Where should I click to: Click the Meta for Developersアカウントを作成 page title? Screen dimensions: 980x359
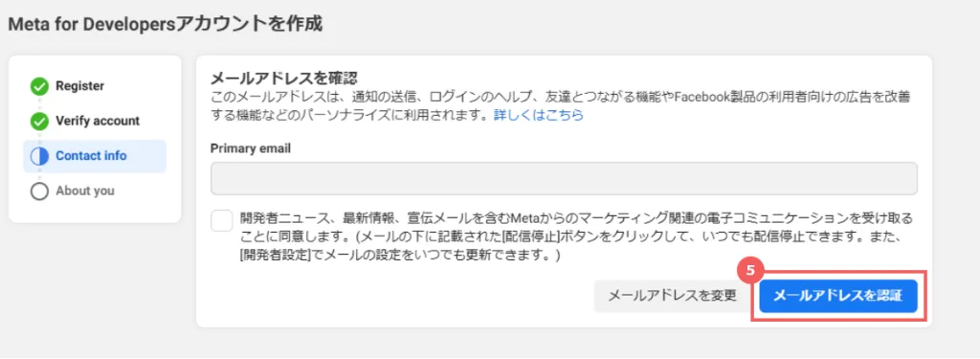(165, 24)
